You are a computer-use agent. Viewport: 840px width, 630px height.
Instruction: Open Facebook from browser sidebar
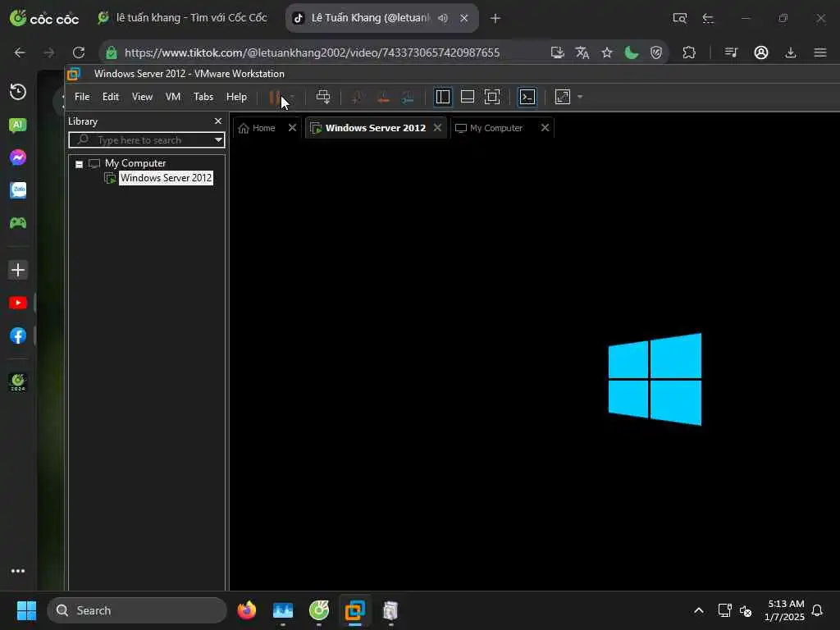pyautogui.click(x=18, y=336)
